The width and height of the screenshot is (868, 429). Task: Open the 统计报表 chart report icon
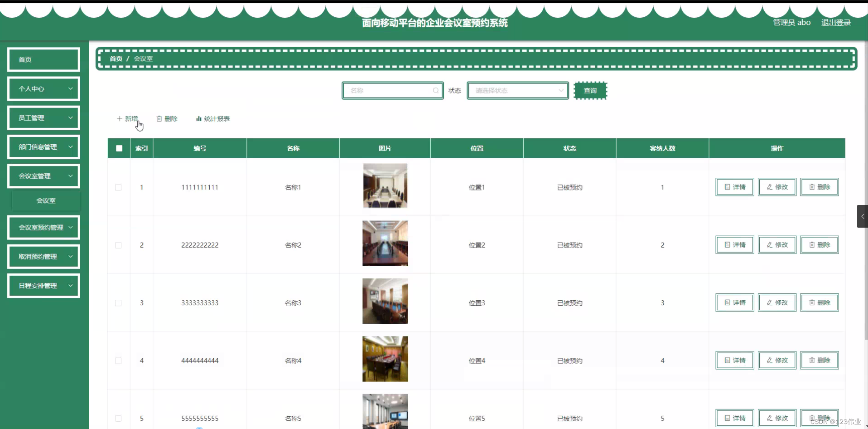(x=199, y=118)
